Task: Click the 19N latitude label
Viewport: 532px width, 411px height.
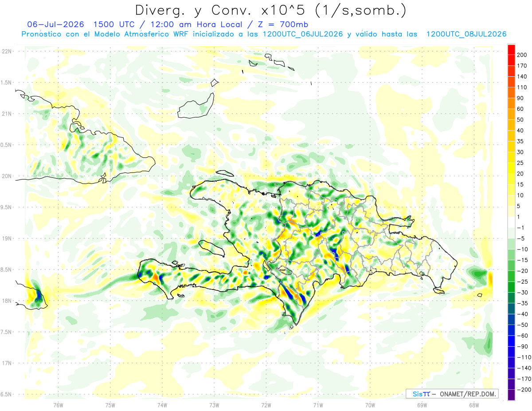Action: click(x=6, y=238)
